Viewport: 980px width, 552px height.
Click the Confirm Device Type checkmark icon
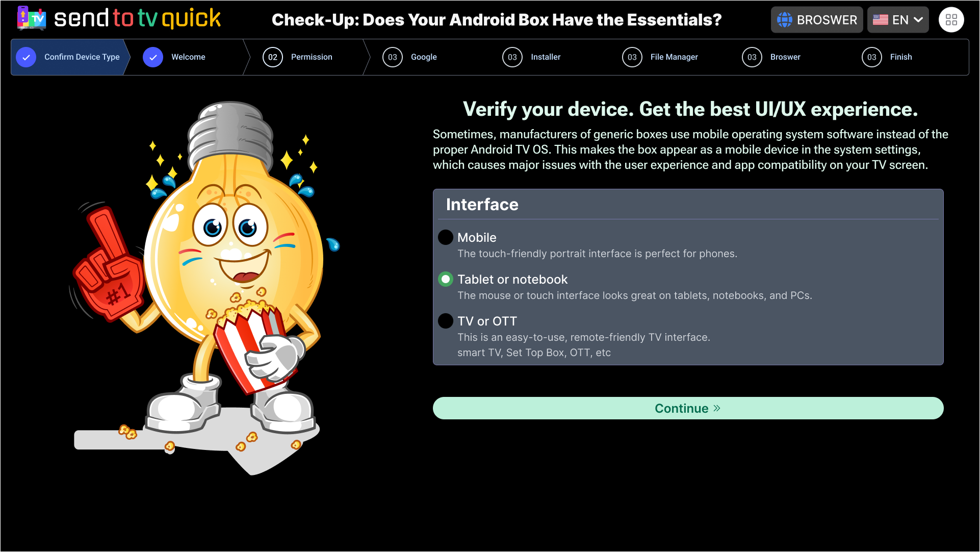point(26,57)
